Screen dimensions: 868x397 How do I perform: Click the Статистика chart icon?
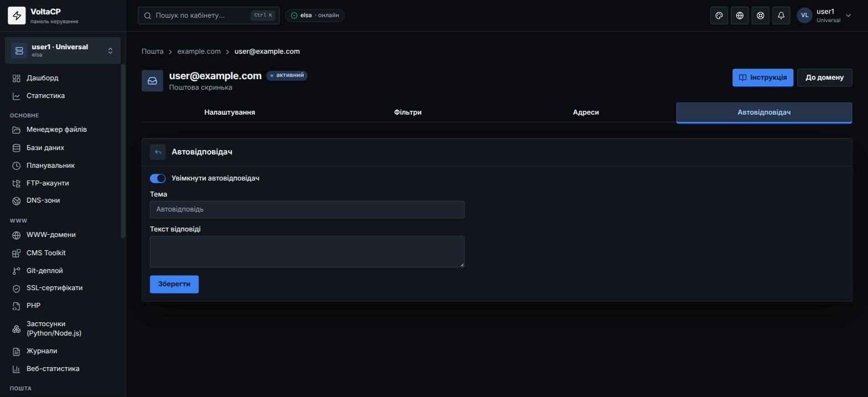coord(17,96)
